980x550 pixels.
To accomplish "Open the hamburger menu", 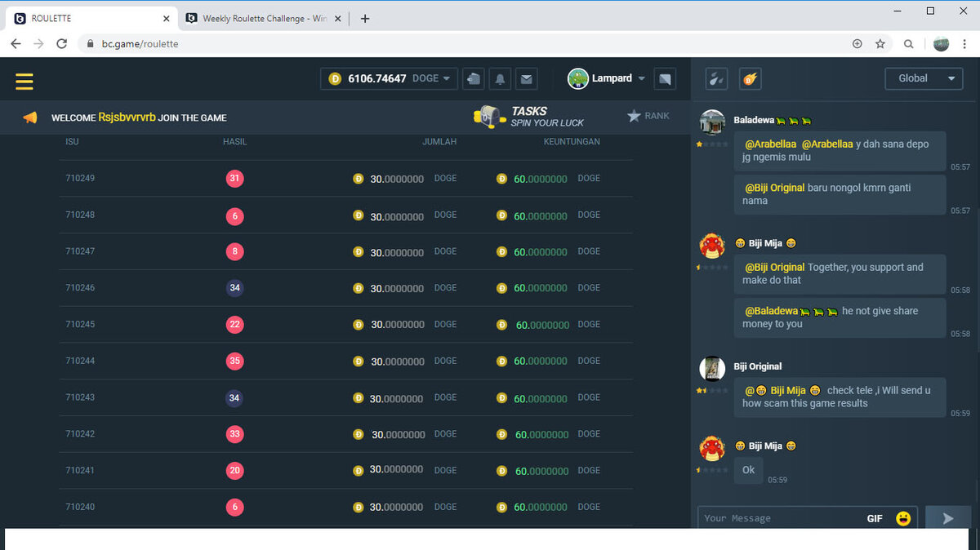I will tap(24, 81).
